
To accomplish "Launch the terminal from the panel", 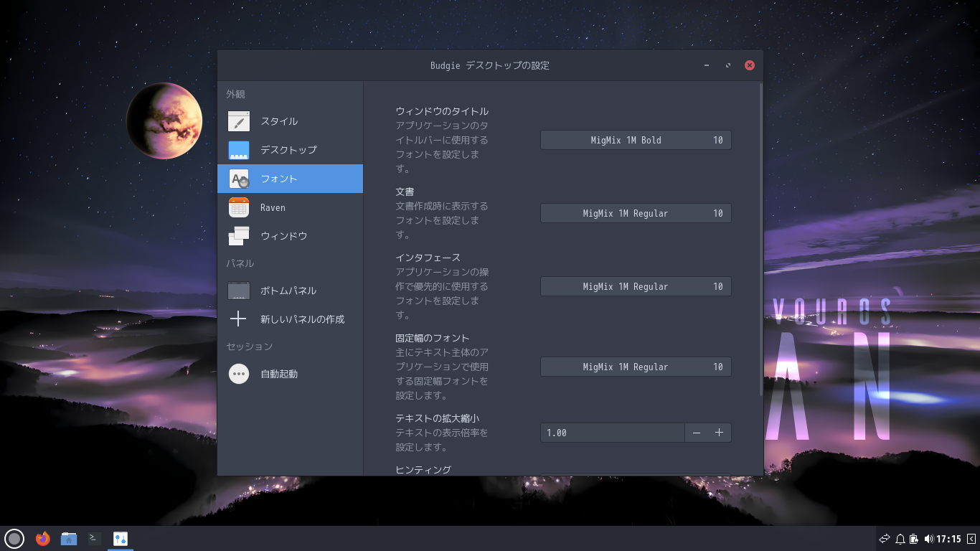I will coord(95,539).
